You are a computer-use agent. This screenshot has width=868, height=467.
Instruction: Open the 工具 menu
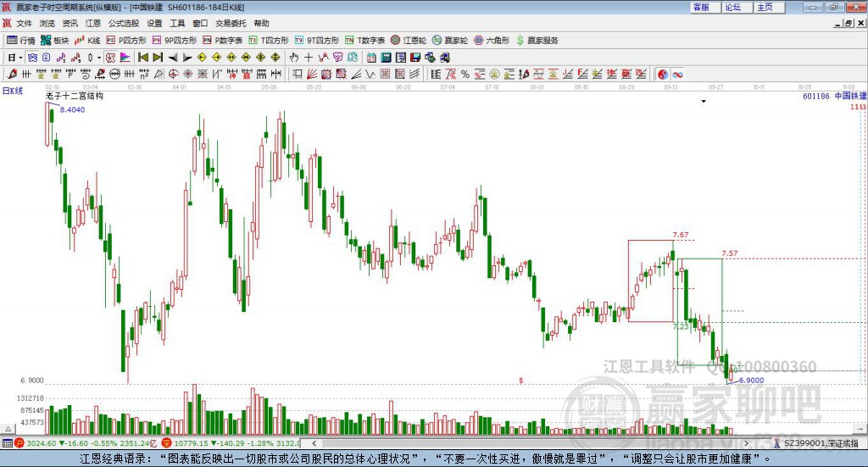click(177, 23)
